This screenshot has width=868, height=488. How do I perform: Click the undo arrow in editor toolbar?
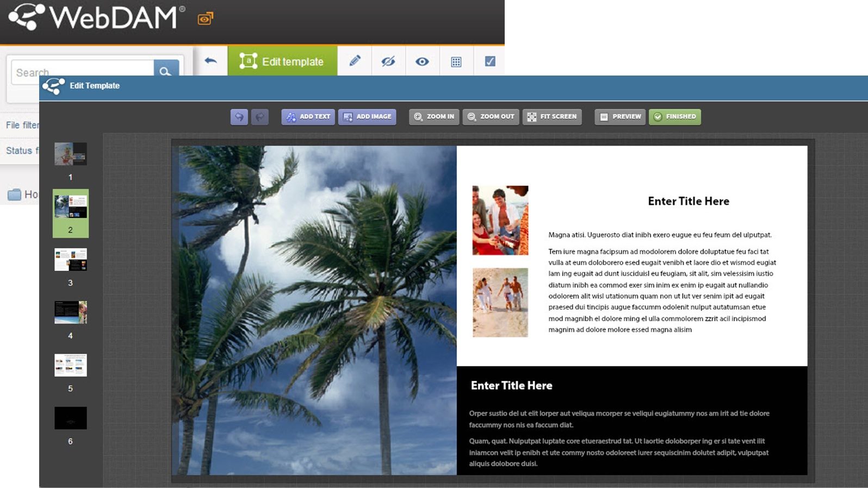pyautogui.click(x=239, y=117)
